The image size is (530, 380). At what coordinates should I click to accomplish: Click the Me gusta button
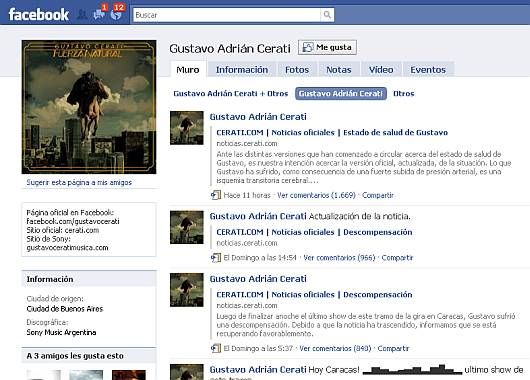click(327, 47)
